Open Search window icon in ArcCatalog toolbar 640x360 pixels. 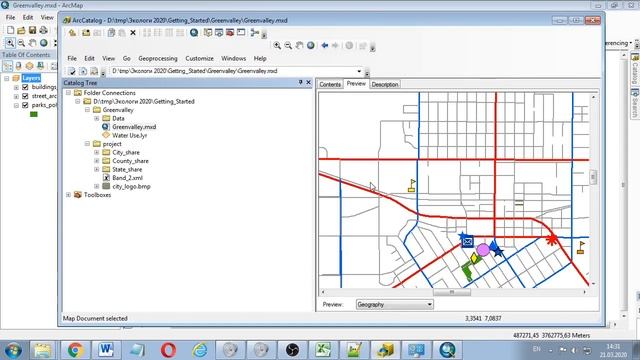pyautogui.click(x=219, y=33)
